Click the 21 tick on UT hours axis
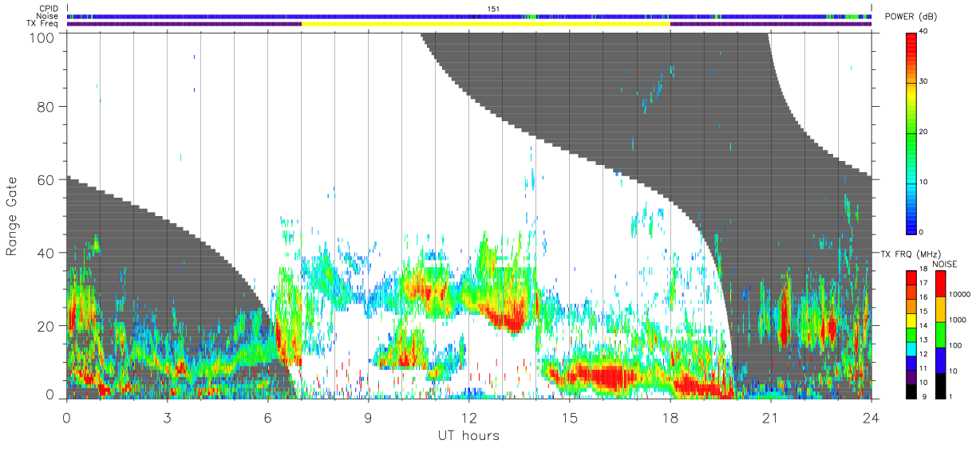 [x=771, y=416]
